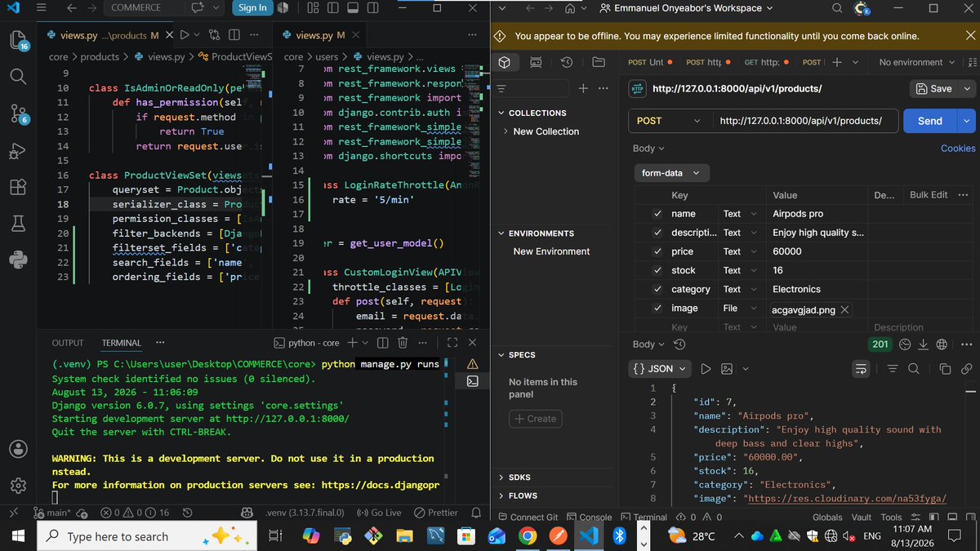Select the POST Unt request tab
Viewport: 980px width, 551px height.
(x=649, y=62)
